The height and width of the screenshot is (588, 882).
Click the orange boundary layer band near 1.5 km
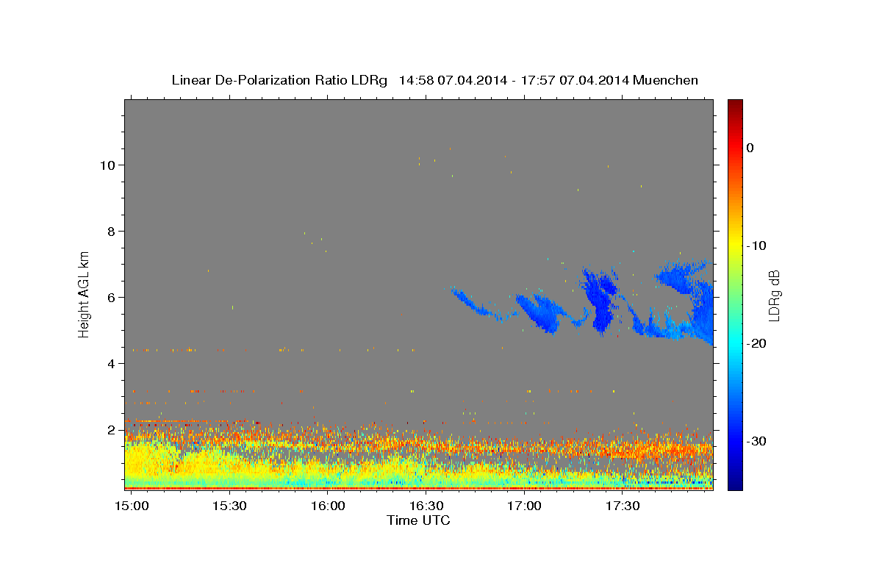[419, 447]
